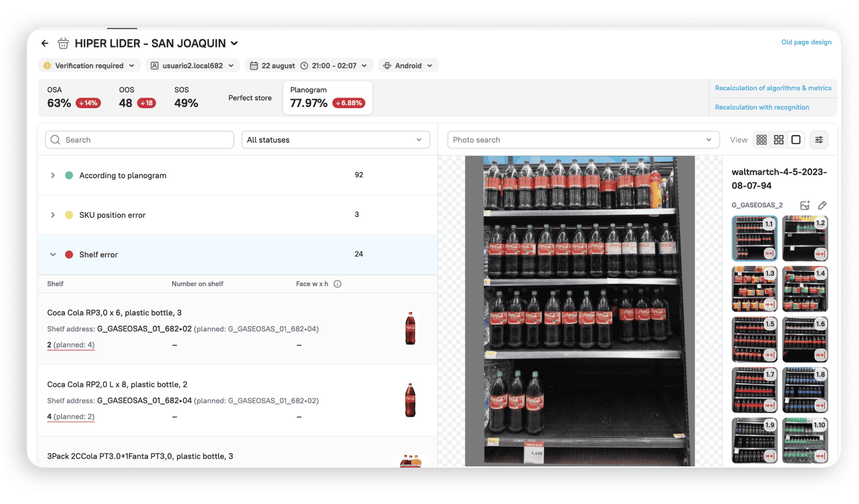Collapse the Shelf error group
859x504 pixels.
point(53,255)
